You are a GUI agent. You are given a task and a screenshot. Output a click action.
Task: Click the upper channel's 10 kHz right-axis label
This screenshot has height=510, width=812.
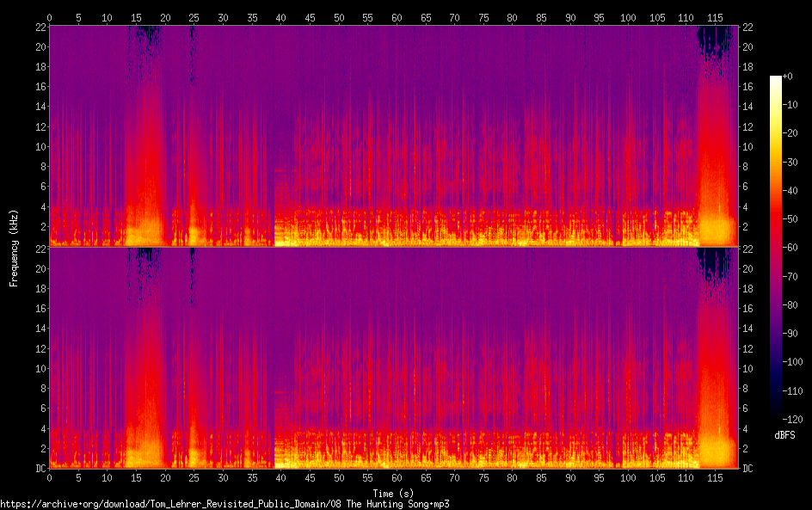click(x=748, y=146)
